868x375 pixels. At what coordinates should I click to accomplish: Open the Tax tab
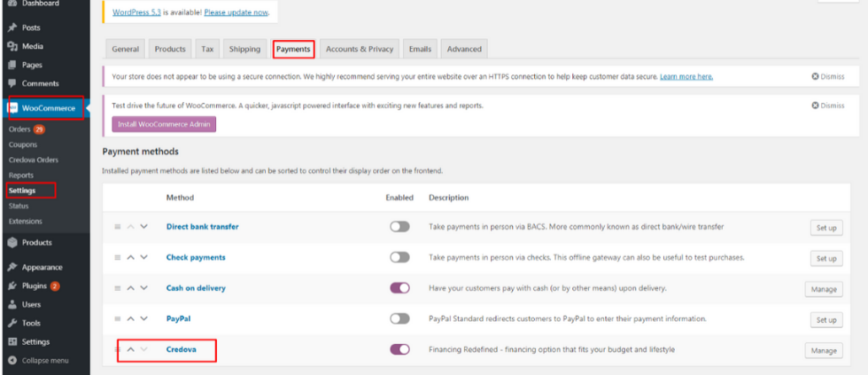207,49
